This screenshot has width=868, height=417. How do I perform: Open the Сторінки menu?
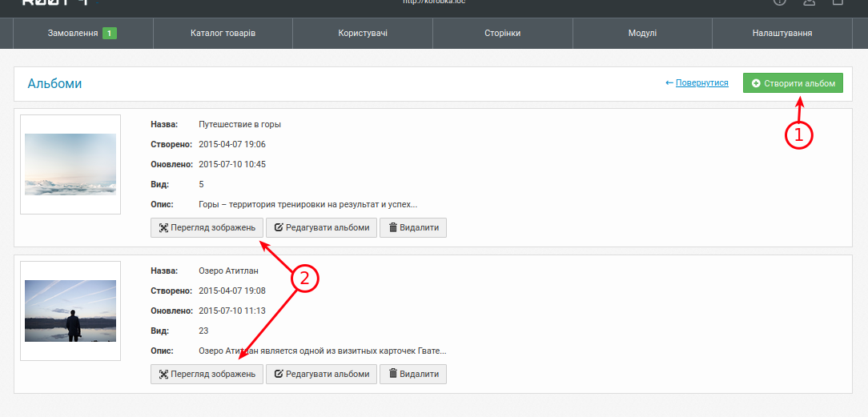coord(503,33)
